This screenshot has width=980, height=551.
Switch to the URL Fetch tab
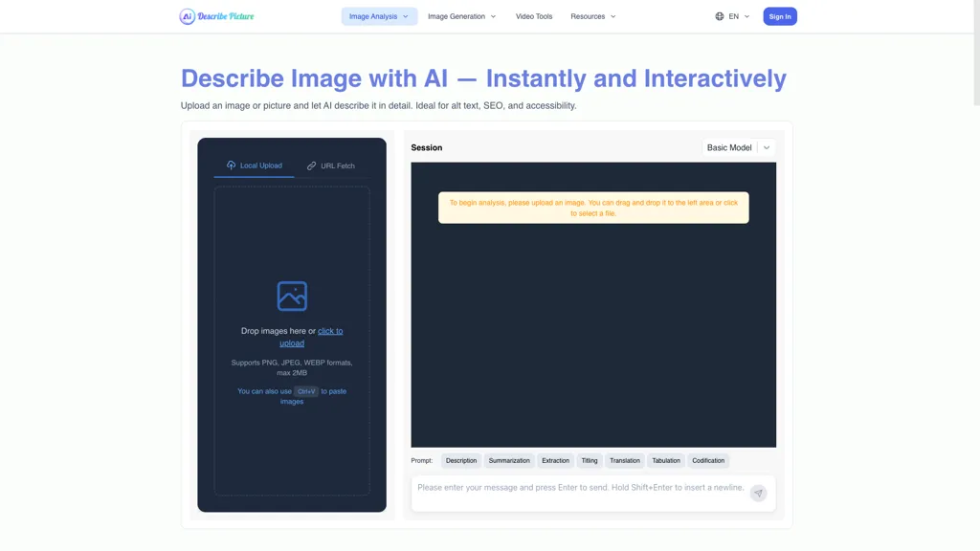pyautogui.click(x=330, y=165)
